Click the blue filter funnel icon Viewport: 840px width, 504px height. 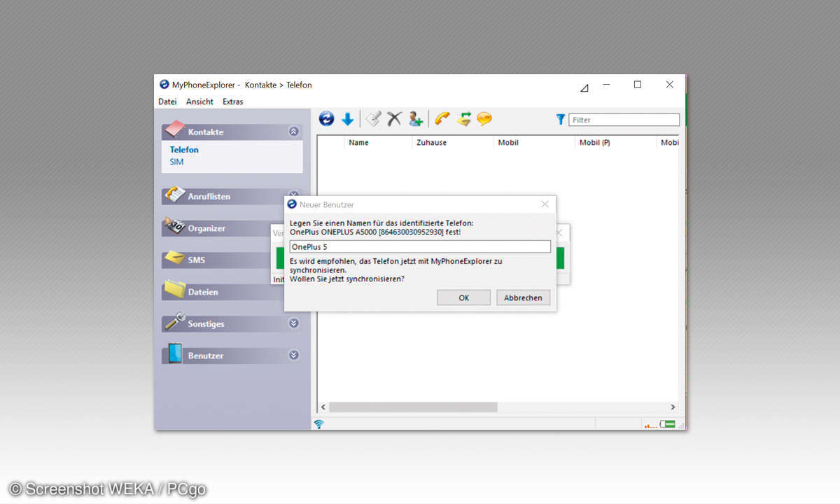(x=560, y=120)
